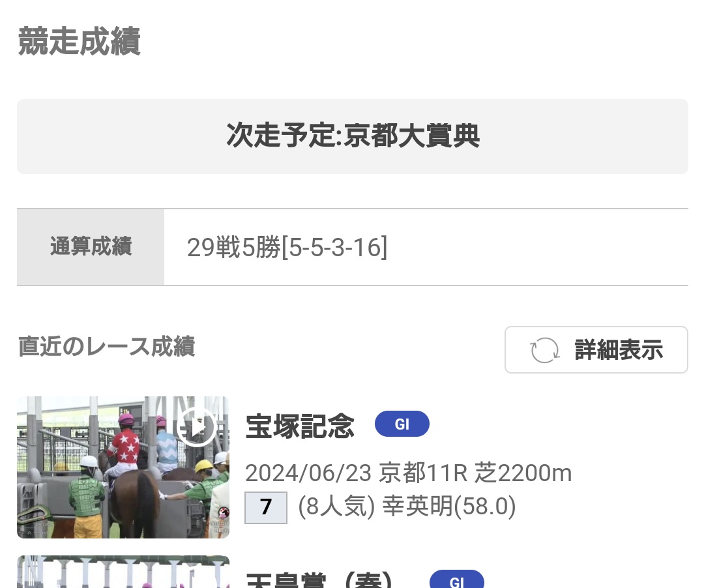Click the 29戦5勝[5-5-3-16] record text

pyautogui.click(x=287, y=247)
